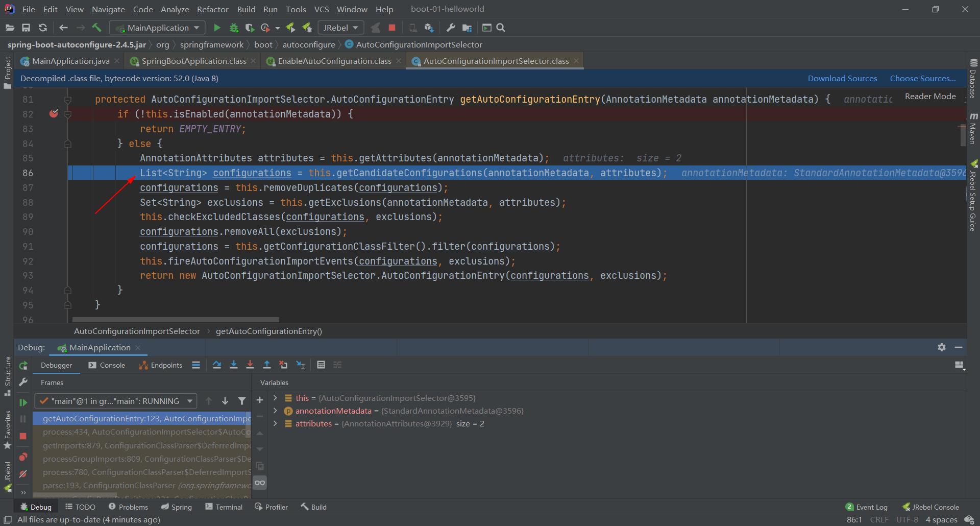Toggle Maven tool window on right edge
The image size is (980, 526).
click(973, 128)
